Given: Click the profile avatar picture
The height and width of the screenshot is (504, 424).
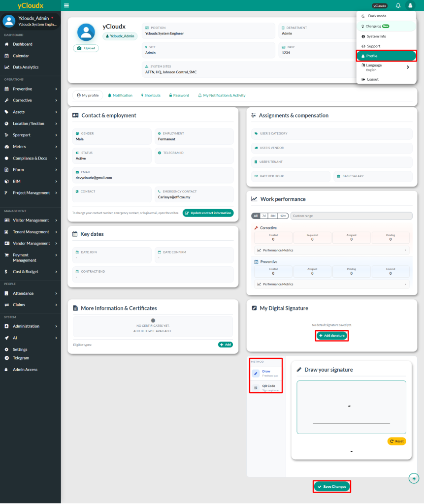Looking at the screenshot, I should [86, 32].
